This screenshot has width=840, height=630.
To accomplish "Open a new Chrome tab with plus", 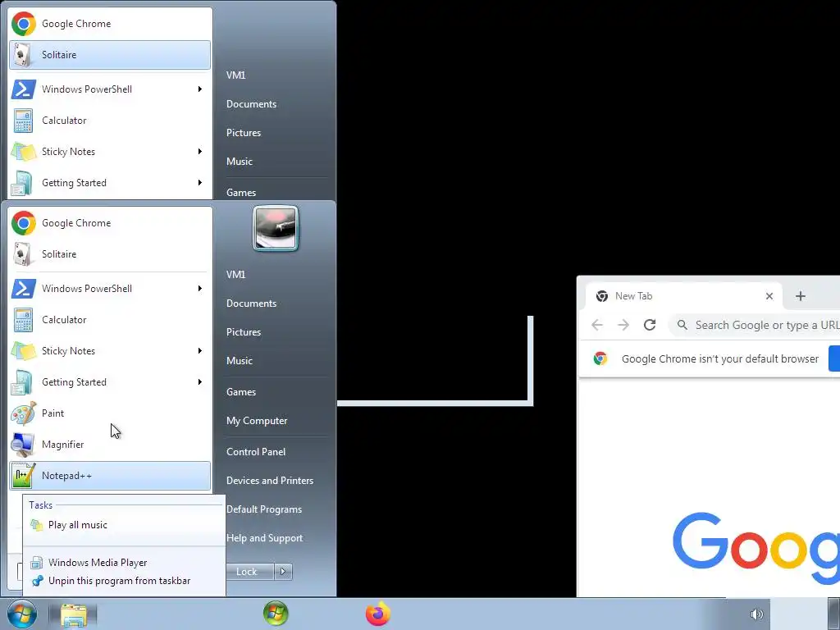I will coord(801,295).
